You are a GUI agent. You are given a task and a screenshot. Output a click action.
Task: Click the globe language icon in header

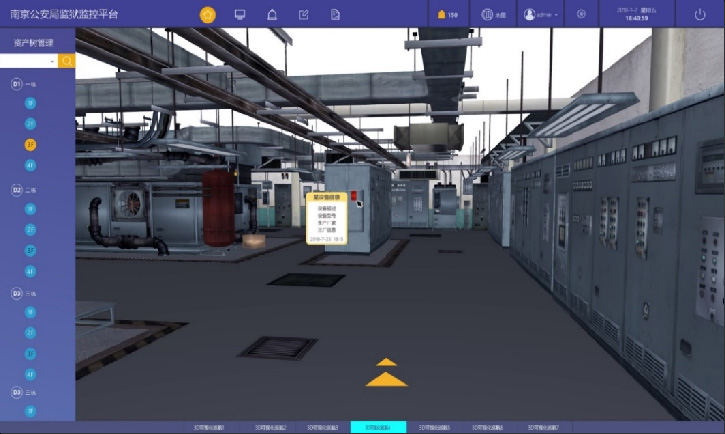pyautogui.click(x=488, y=14)
